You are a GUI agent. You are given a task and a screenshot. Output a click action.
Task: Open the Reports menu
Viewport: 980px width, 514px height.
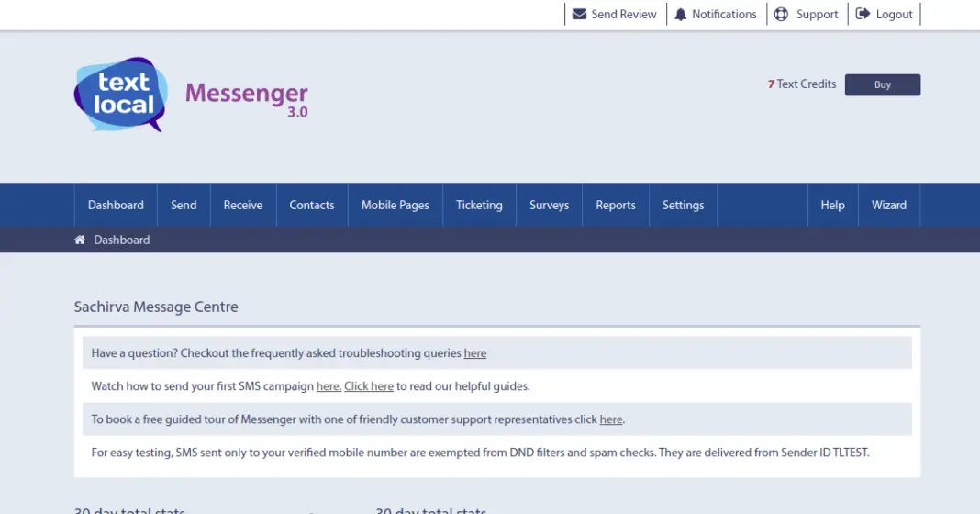tap(616, 205)
